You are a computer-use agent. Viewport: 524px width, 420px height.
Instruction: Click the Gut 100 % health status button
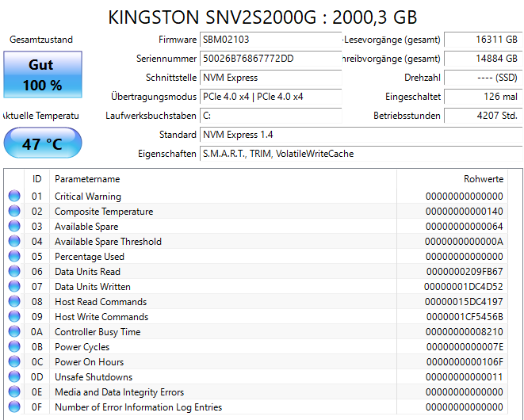[43, 74]
